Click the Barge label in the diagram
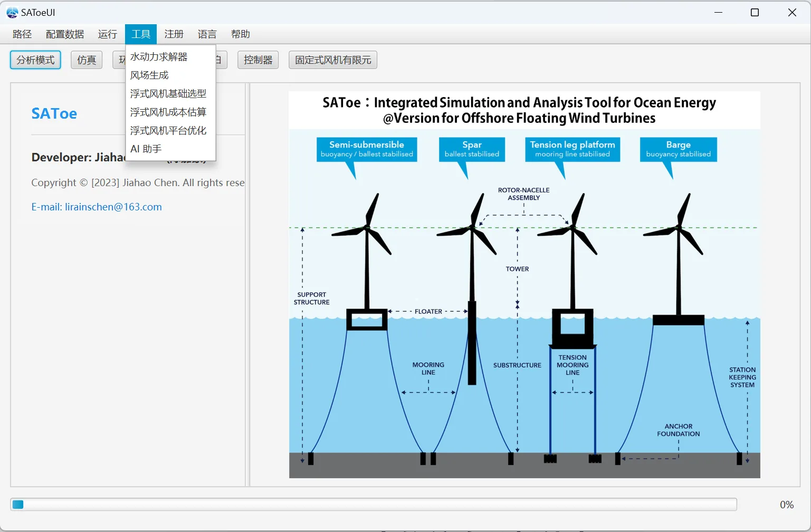Screen dimensions: 811x532 tap(679, 149)
